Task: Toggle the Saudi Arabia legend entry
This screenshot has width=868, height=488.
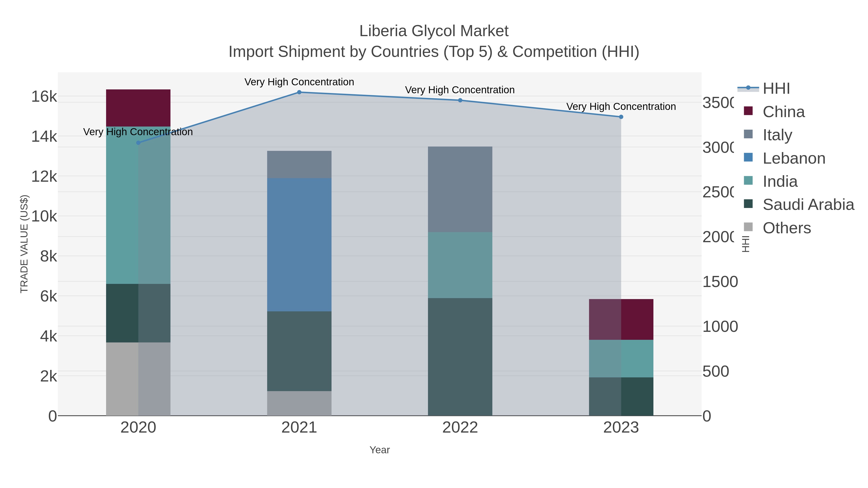Action: pos(799,205)
